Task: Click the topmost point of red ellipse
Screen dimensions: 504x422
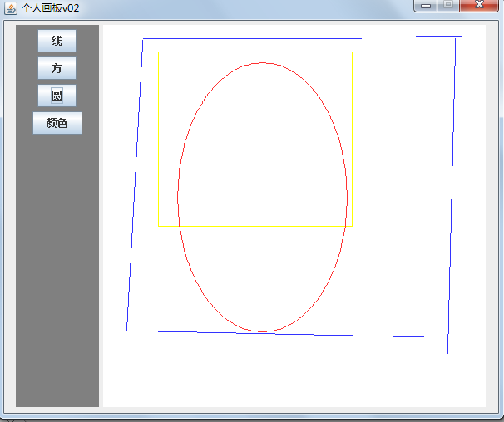Action: (x=263, y=62)
